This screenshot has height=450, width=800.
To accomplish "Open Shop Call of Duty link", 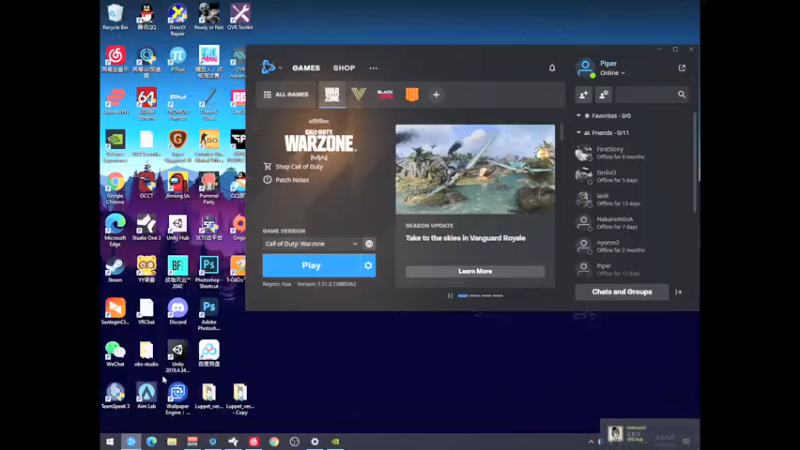I will [x=293, y=167].
